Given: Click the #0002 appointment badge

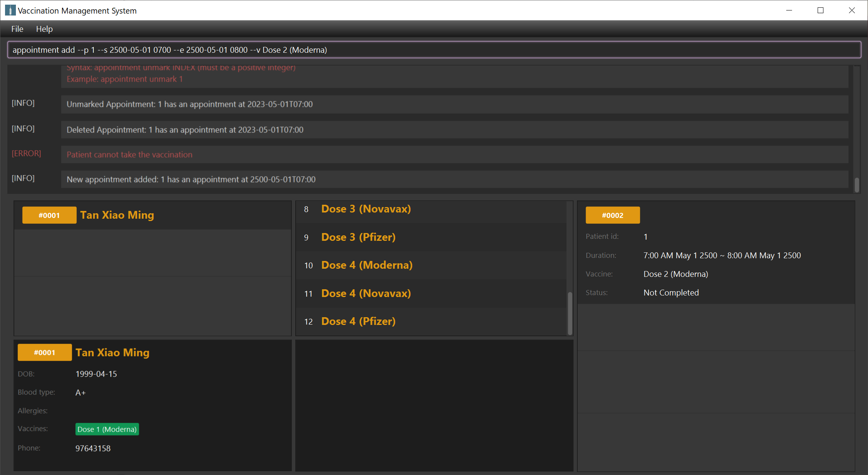Looking at the screenshot, I should tap(612, 215).
